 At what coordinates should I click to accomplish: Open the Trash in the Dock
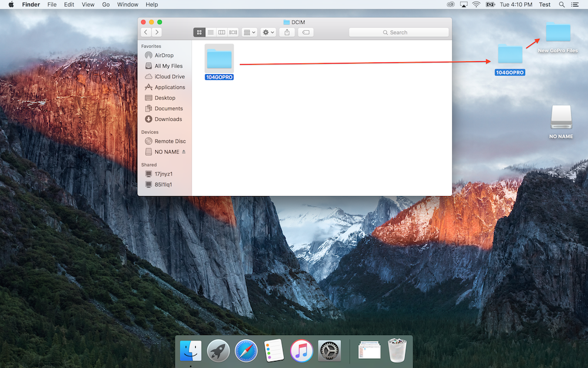[397, 350]
